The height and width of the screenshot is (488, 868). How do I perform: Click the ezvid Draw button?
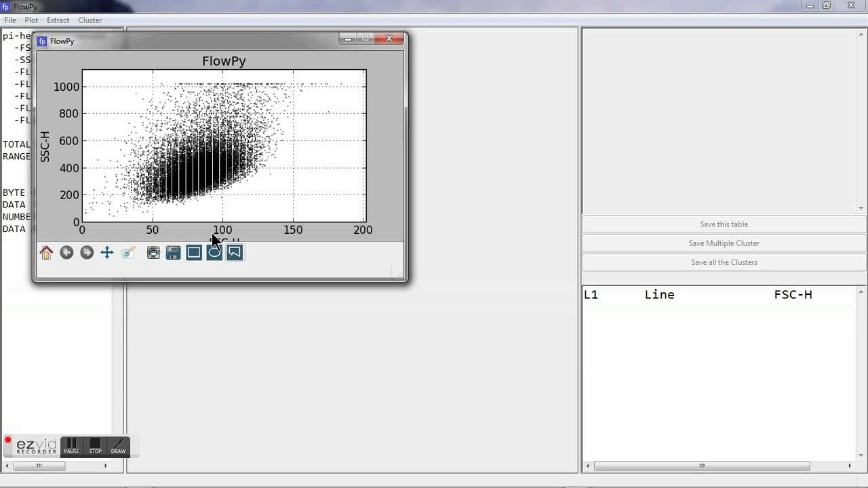pos(118,445)
